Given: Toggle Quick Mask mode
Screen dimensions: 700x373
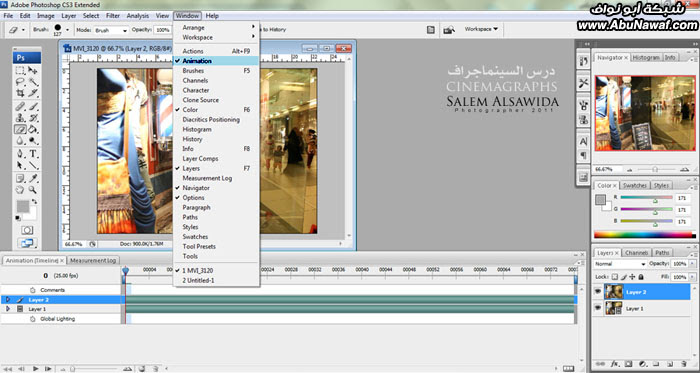Looking at the screenshot, I should click(27, 230).
